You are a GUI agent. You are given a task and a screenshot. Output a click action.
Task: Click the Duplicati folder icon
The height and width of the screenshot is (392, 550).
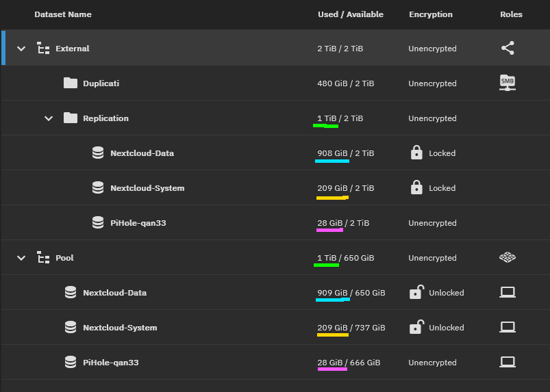point(71,83)
